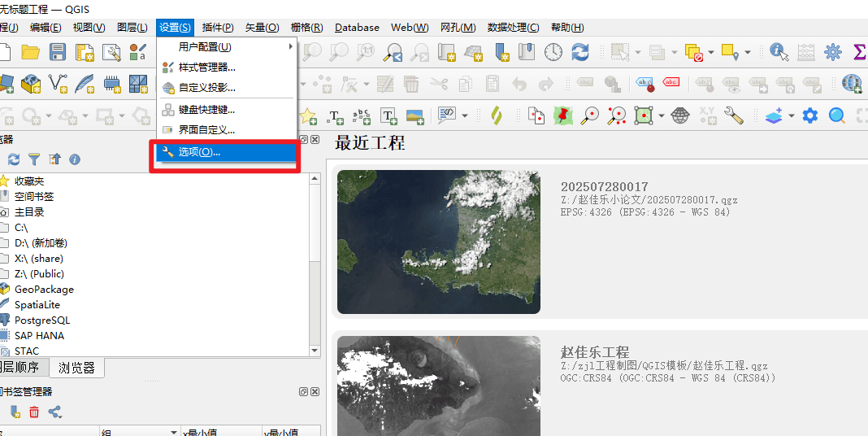Click the New Shapefile Layer icon

point(58,84)
